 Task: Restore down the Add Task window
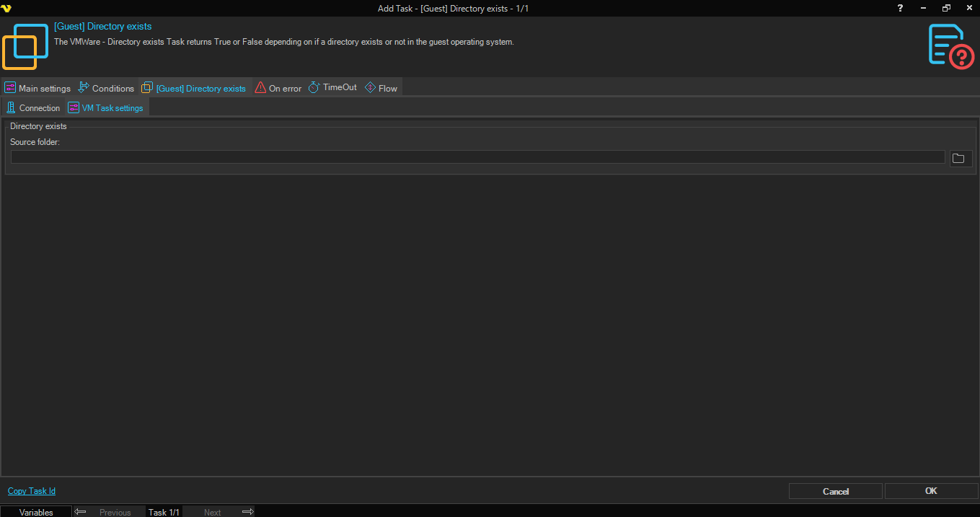coord(946,8)
